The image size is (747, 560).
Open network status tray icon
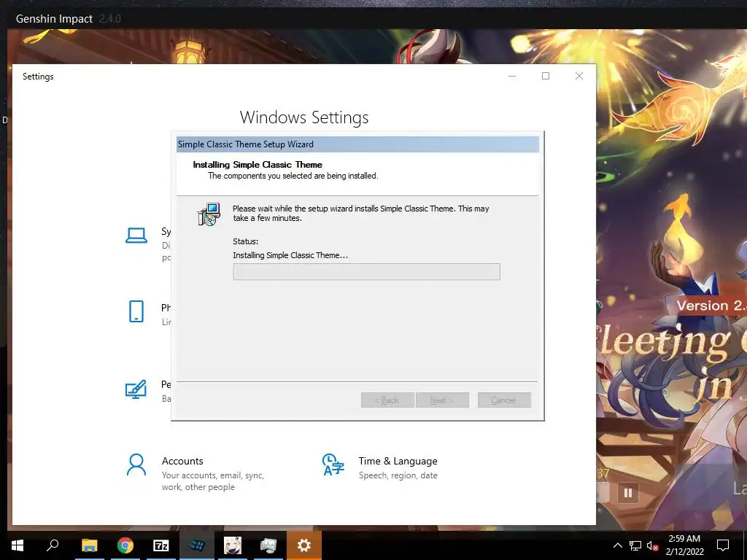(635, 545)
